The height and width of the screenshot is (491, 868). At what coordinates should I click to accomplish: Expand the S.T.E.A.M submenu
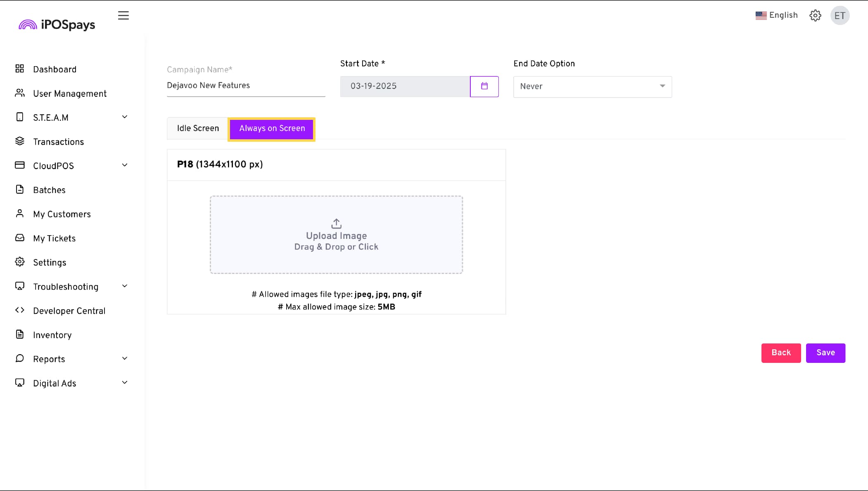coord(125,117)
